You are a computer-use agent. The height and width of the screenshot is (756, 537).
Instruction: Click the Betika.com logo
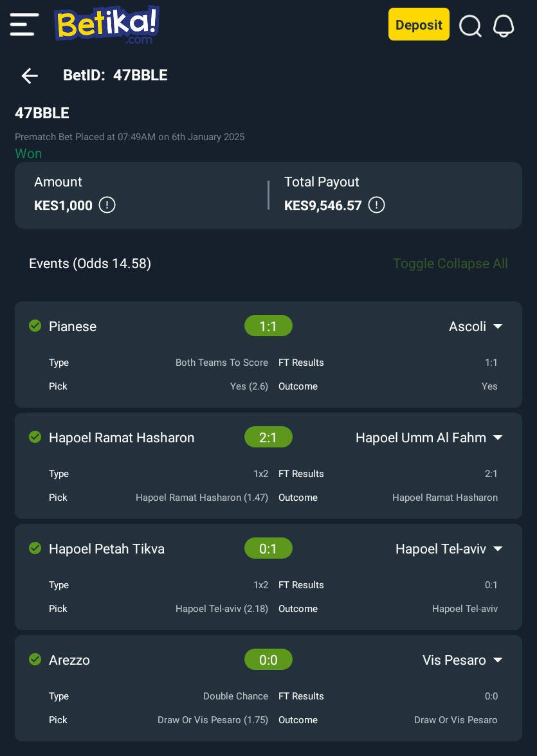(x=107, y=24)
